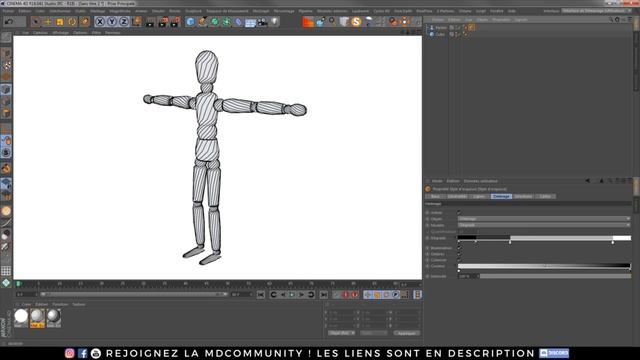The image size is (640, 360).
Task: Add a Camera object
Action: pyautogui.click(x=262, y=22)
